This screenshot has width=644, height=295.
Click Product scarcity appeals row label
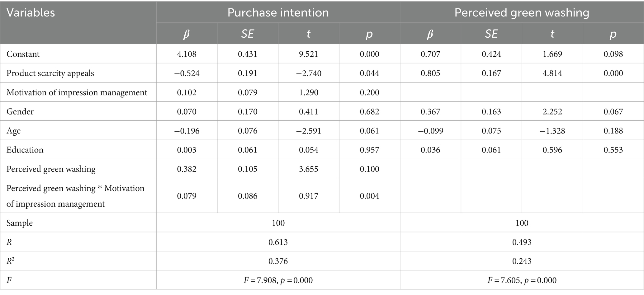click(50, 73)
